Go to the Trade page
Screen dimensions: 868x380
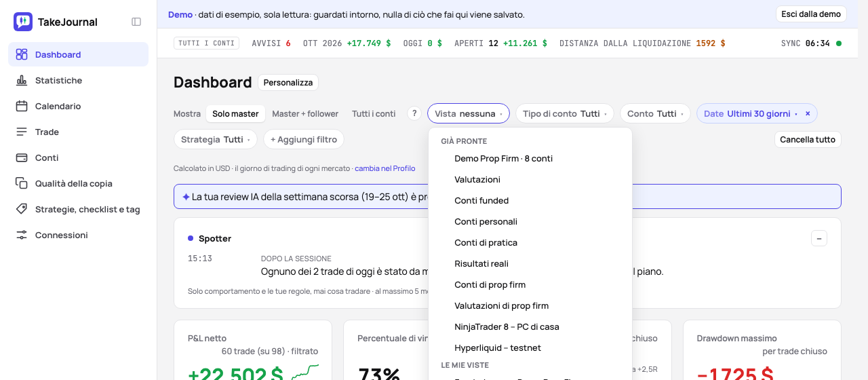[78, 132]
